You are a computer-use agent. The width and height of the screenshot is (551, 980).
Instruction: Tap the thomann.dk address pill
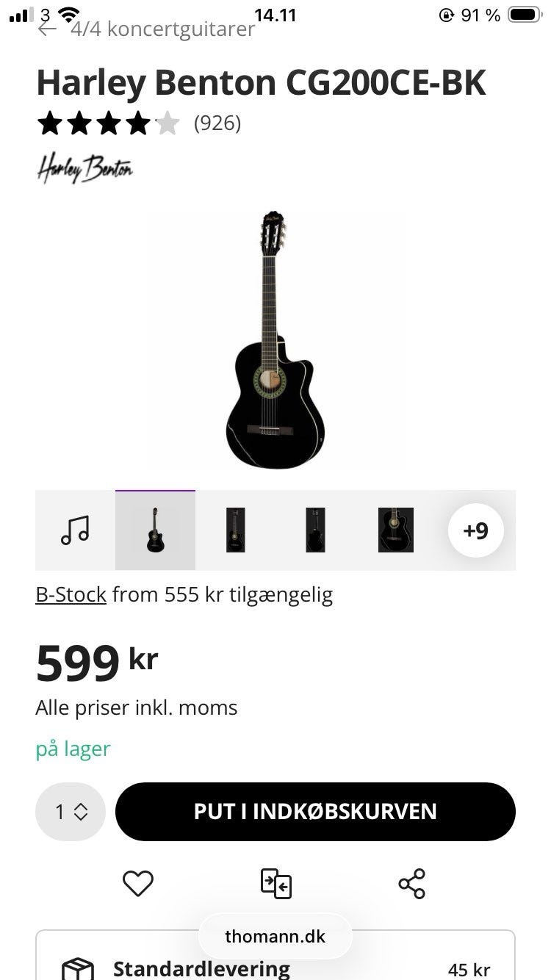(x=275, y=937)
